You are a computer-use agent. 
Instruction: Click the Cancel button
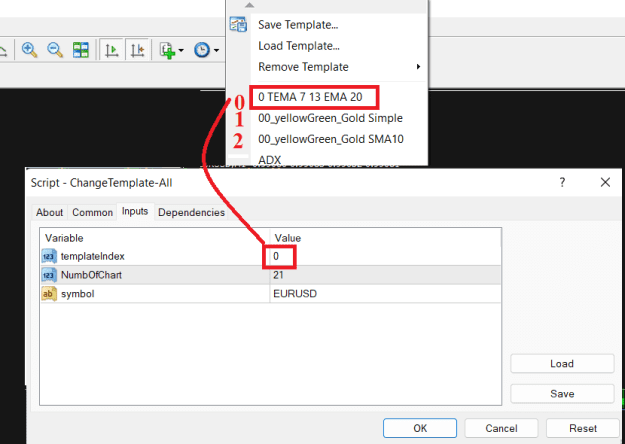coord(501,428)
